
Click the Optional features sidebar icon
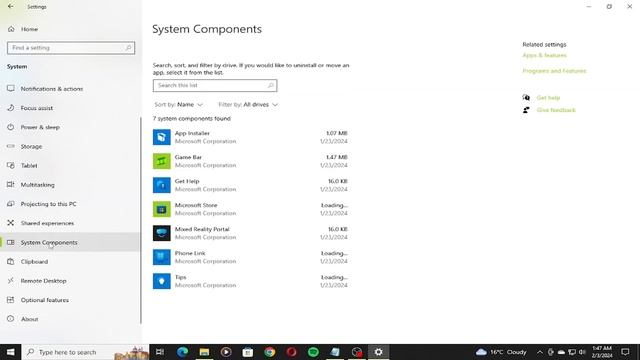coord(11,300)
